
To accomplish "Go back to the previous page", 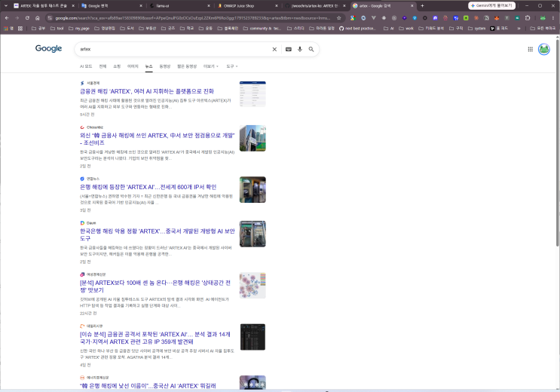I will (x=7, y=18).
